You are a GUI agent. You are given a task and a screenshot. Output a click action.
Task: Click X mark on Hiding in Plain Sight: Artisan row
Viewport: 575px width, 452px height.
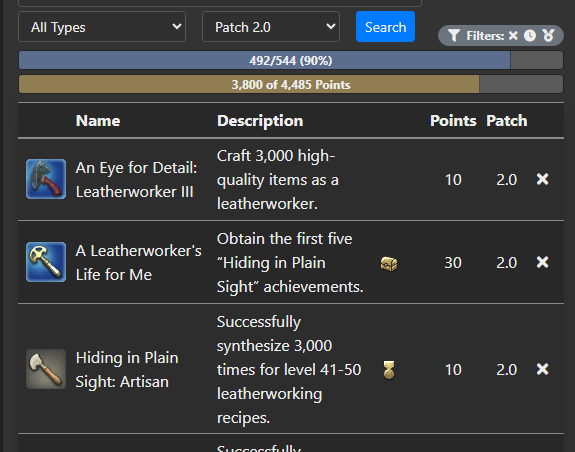(x=542, y=369)
